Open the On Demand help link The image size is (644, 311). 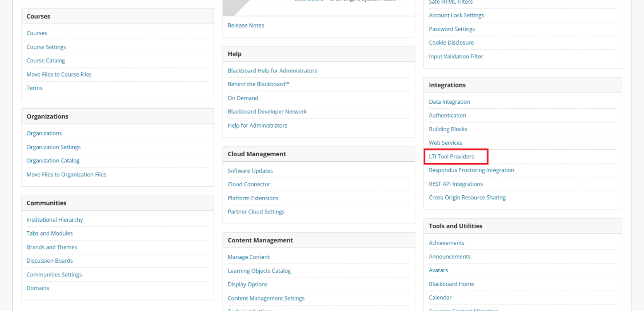coord(243,98)
